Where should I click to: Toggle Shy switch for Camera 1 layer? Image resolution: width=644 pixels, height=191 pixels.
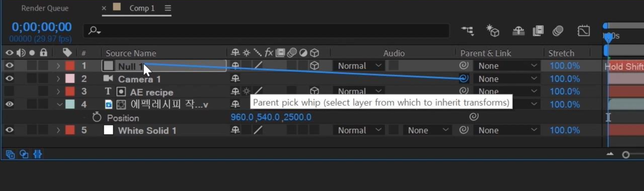coord(235,79)
